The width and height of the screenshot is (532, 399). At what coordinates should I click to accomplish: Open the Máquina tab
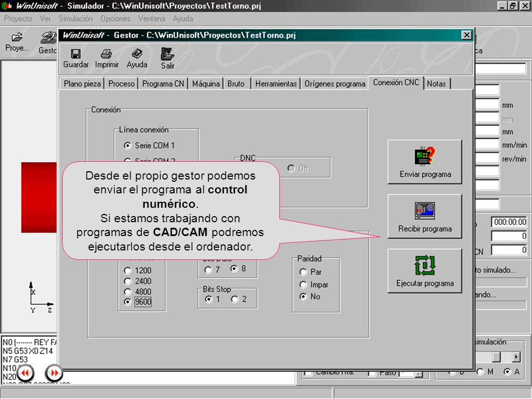point(206,84)
